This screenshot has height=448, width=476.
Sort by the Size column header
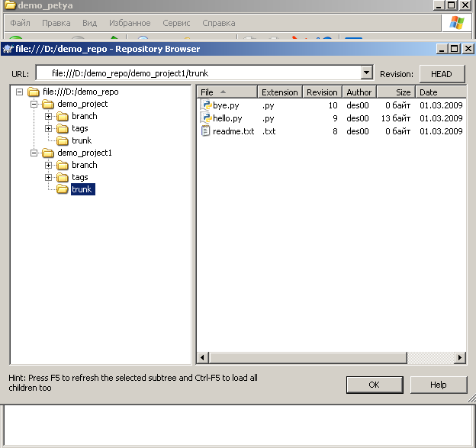(396, 92)
